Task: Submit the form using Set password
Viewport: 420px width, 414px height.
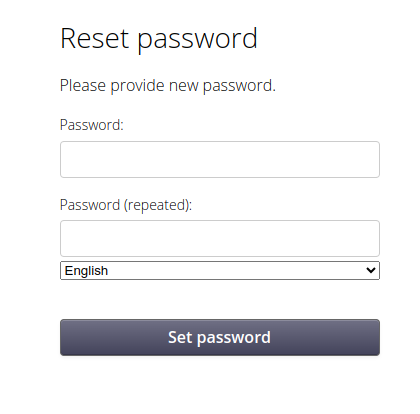Action: coord(220,337)
